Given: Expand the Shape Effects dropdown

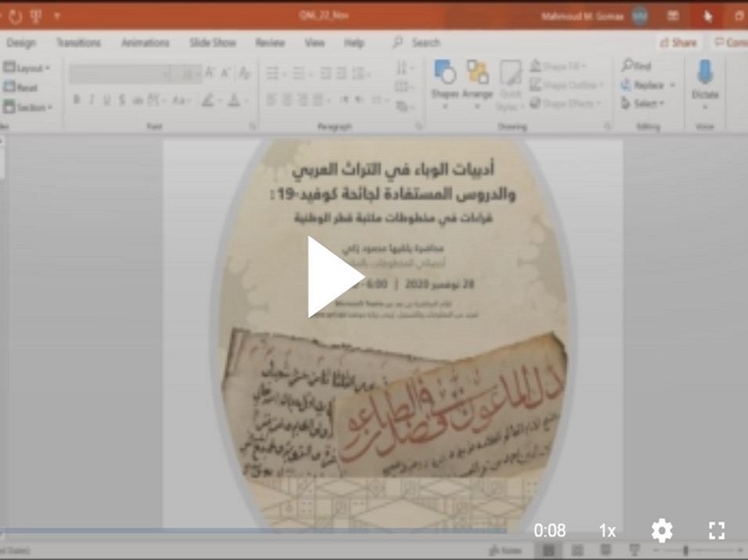Looking at the screenshot, I should [x=565, y=103].
